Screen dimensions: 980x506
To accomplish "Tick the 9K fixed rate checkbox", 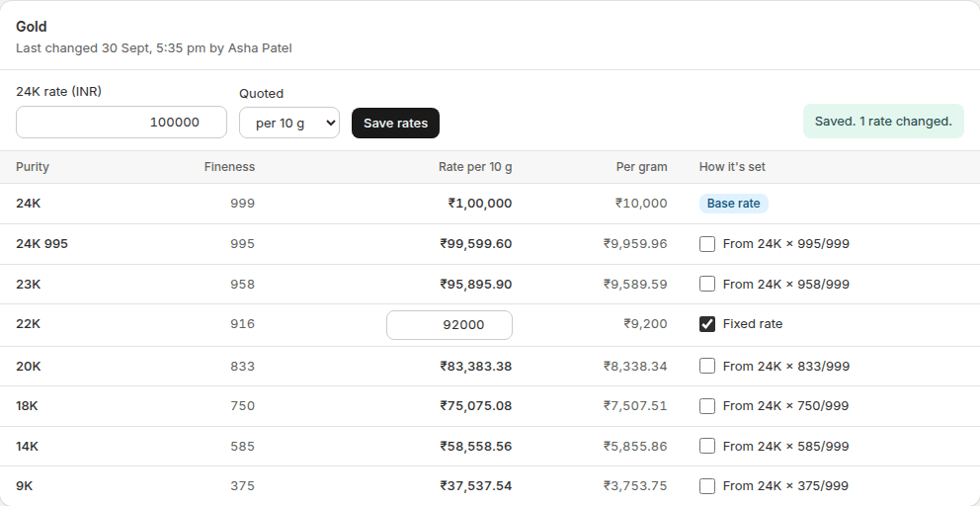I will [x=707, y=486].
